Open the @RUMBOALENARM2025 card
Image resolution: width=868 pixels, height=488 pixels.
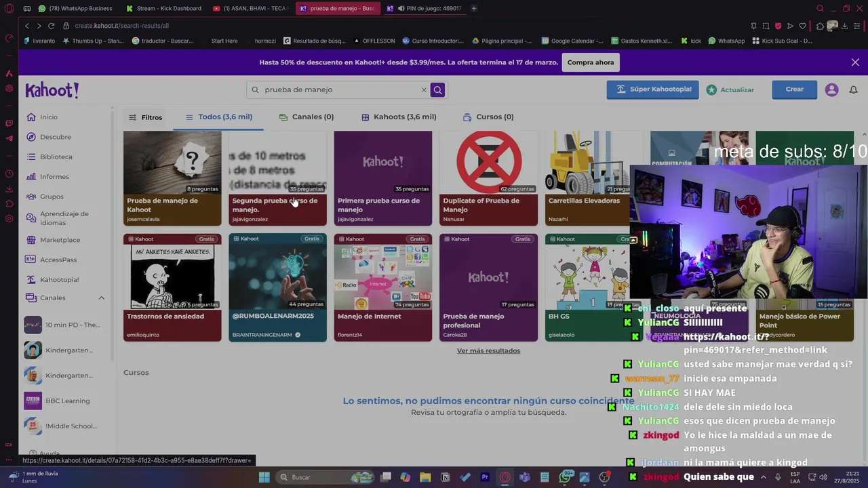pos(277,287)
